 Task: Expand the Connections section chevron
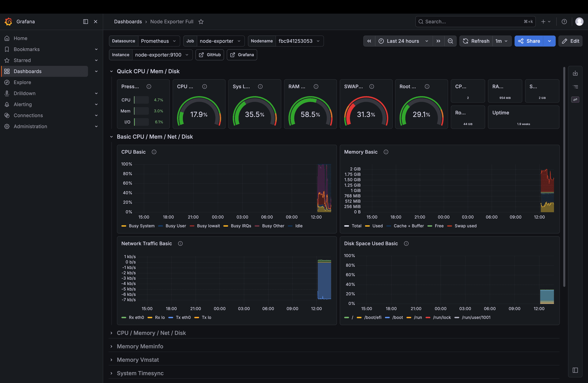point(96,116)
